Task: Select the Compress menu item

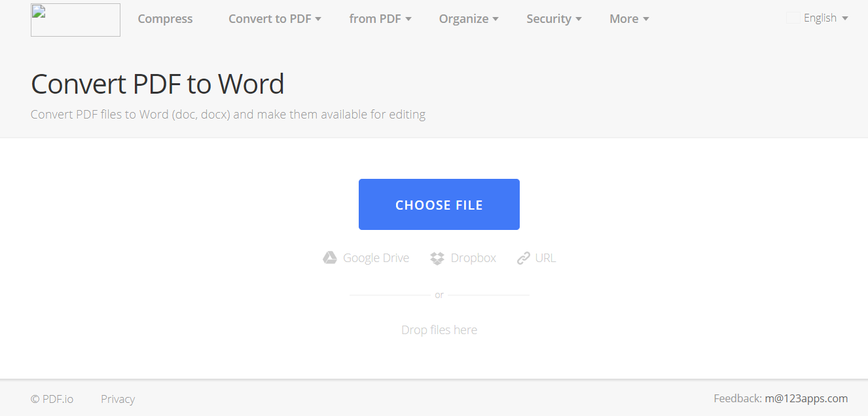Action: [165, 19]
